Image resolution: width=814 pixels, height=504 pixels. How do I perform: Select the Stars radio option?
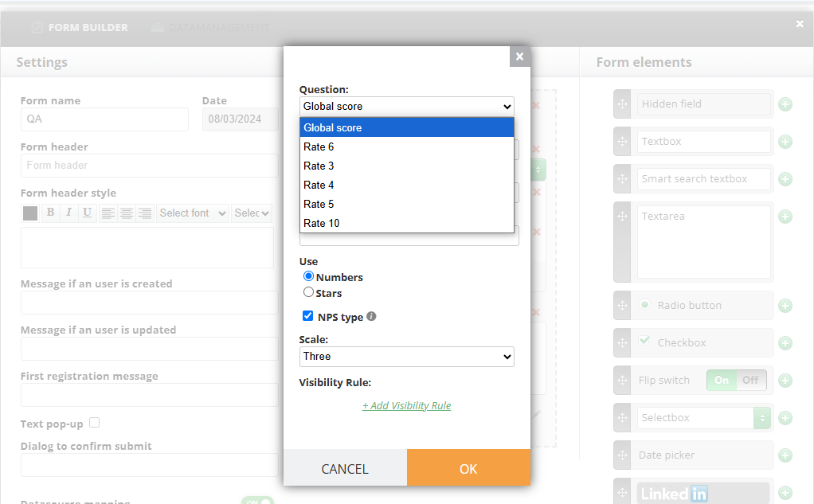pos(308,292)
